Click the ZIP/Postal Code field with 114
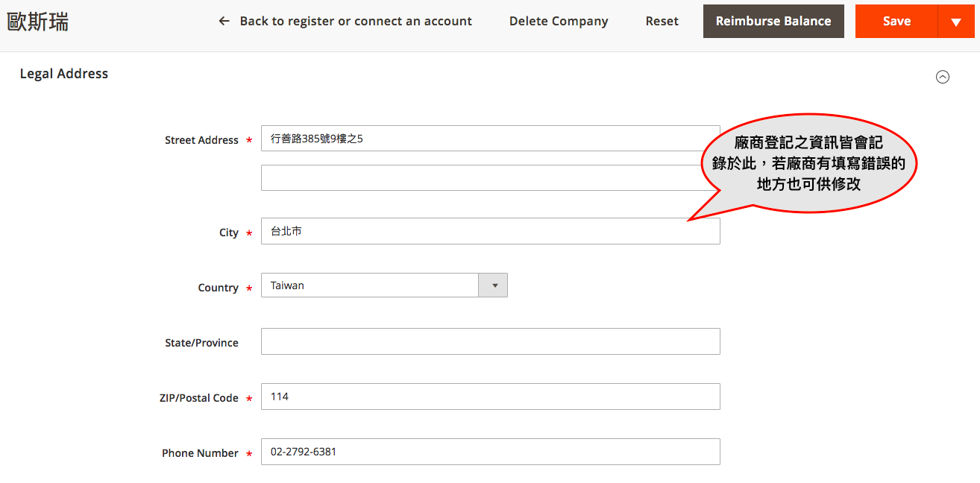980x483 pixels. 490,397
